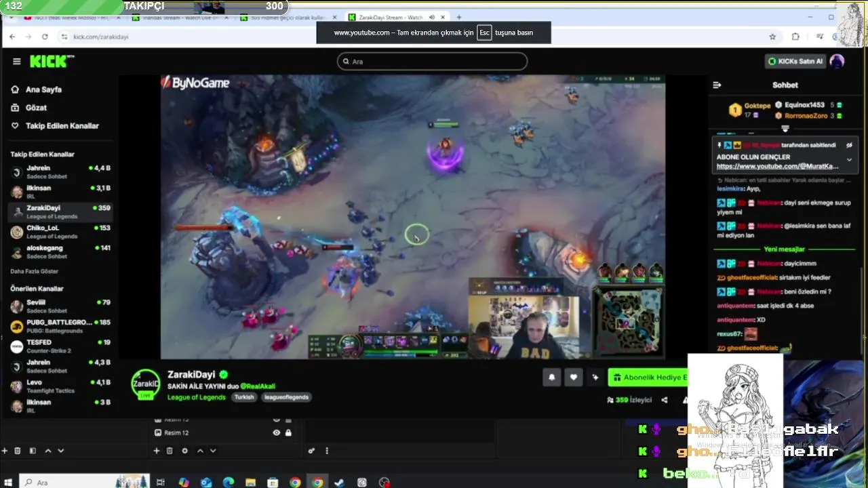
Task: Mute the ZarakiDayi tab audio icon
Action: (432, 18)
